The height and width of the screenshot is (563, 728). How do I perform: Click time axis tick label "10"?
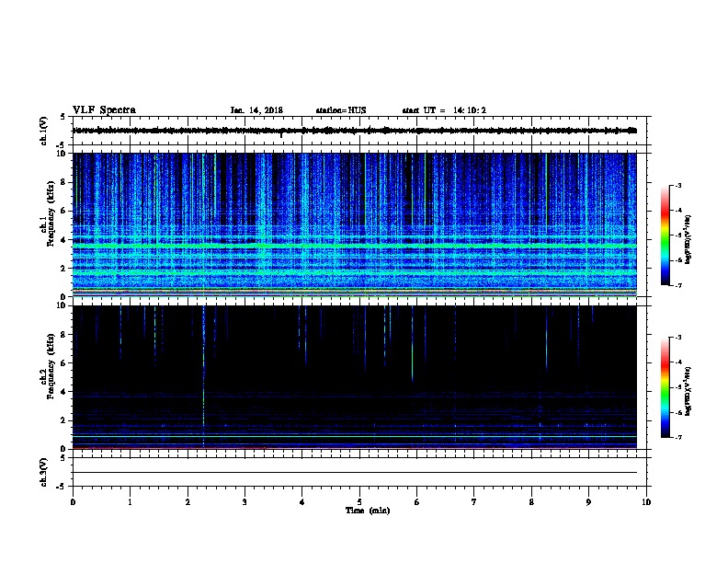[x=646, y=501]
